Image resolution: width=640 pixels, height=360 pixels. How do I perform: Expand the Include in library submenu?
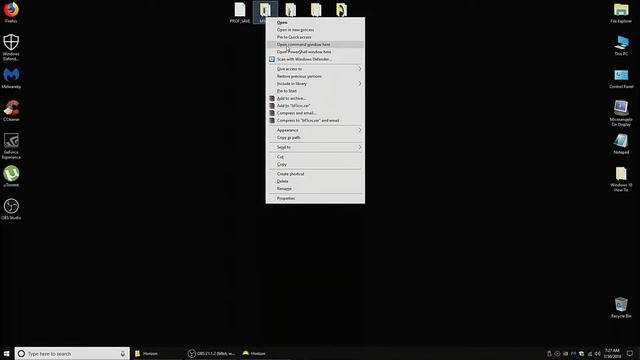(315, 84)
